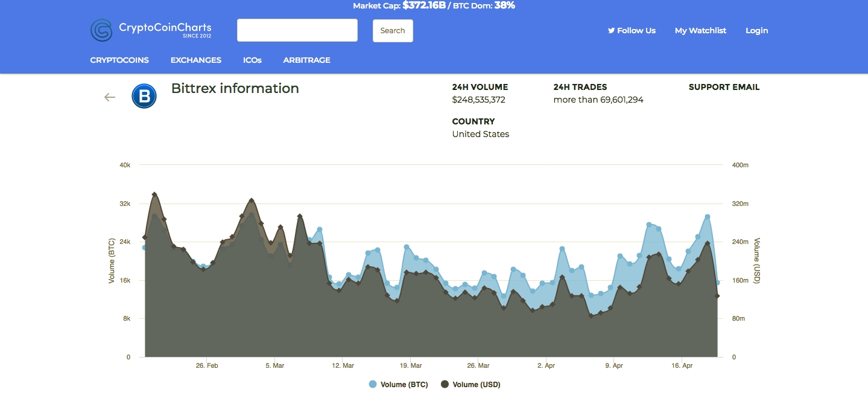Click the 24H TRADES label
The width and height of the screenshot is (868, 398).
coord(580,87)
